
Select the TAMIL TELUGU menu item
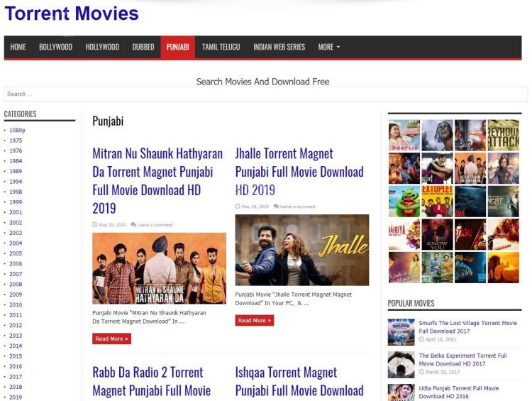pos(221,47)
